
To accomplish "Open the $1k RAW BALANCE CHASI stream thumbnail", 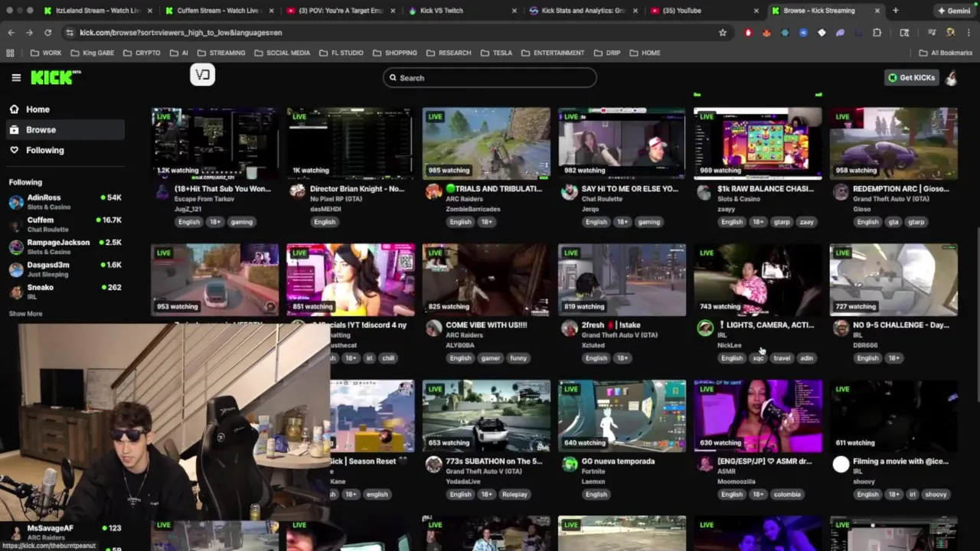I will (x=757, y=143).
